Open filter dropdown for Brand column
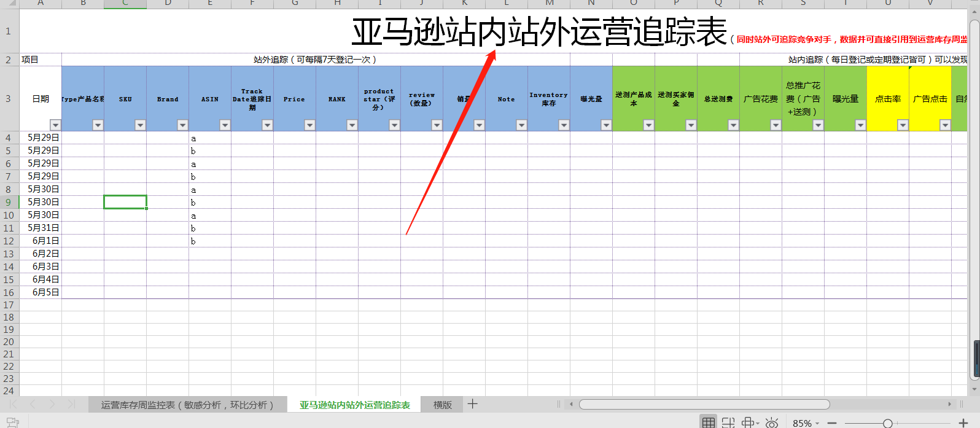The image size is (980, 428). 182,125
